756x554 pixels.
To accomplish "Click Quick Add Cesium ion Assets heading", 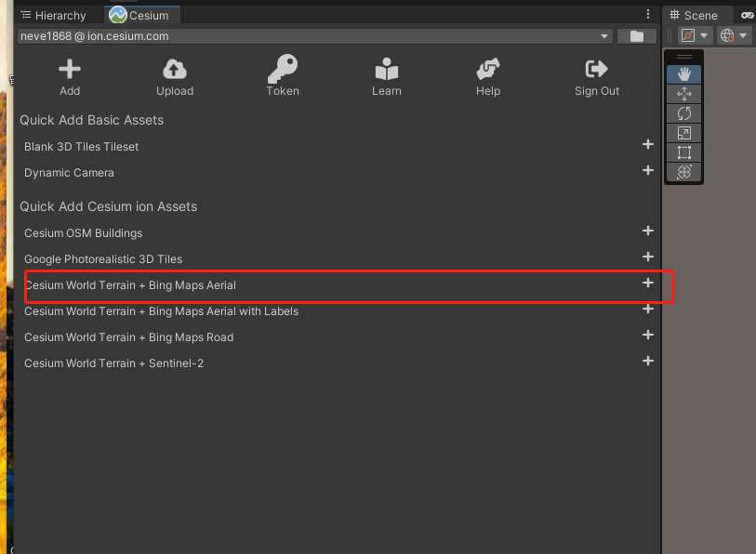I will click(x=109, y=206).
